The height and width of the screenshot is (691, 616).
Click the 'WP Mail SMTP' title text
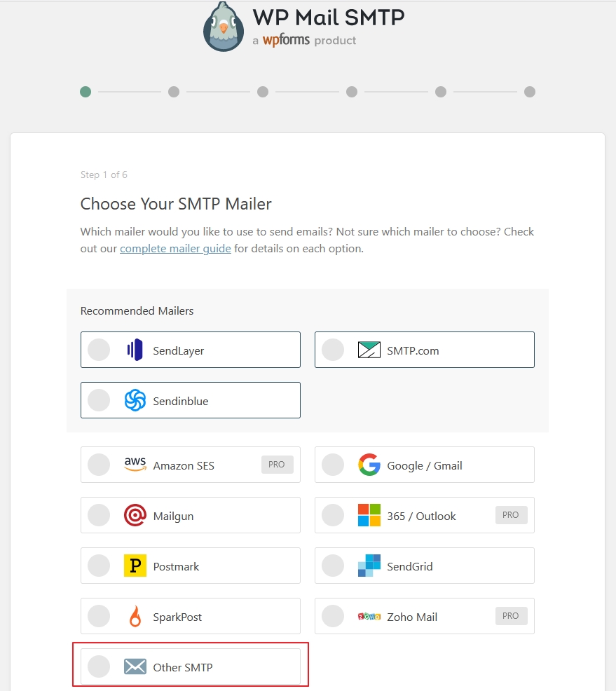[328, 18]
